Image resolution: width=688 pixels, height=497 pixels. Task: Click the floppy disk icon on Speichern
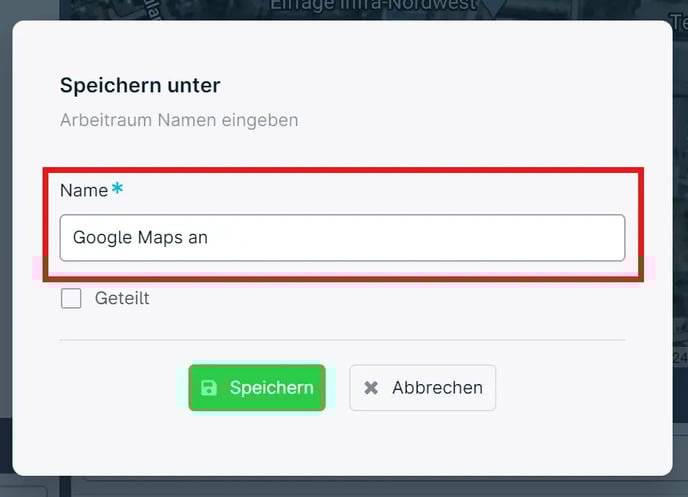point(209,388)
